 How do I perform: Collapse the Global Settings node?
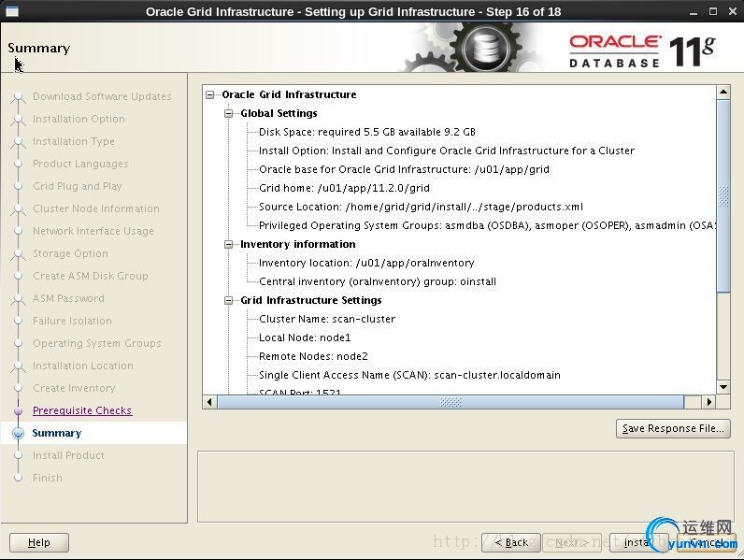click(x=229, y=113)
